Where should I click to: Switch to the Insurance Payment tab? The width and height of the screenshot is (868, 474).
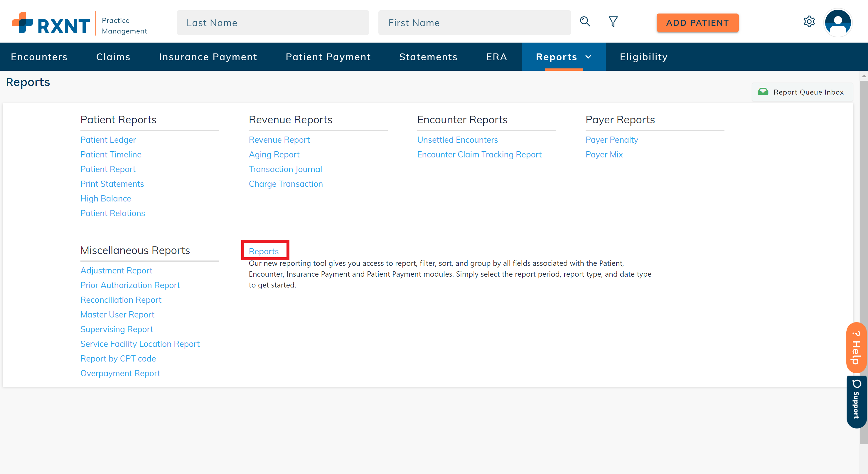208,57
